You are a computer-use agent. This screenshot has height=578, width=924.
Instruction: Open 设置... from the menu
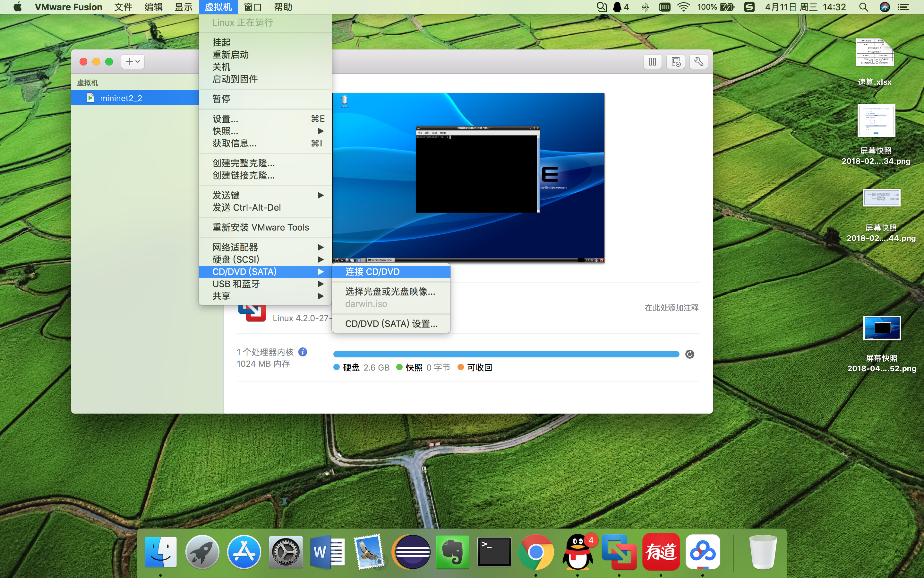tap(265, 119)
